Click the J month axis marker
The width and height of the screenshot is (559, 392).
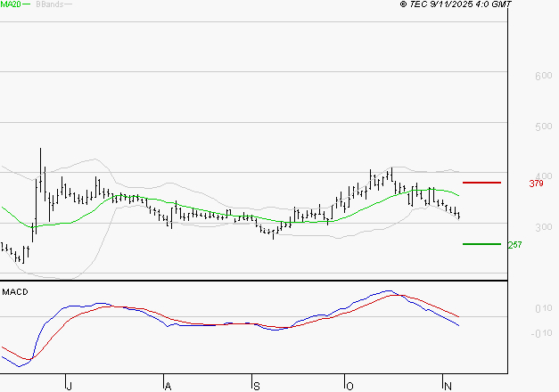coord(70,386)
